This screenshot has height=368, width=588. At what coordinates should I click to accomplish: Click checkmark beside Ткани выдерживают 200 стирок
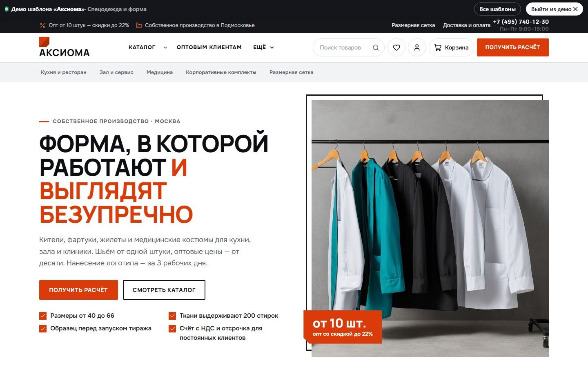(x=172, y=316)
